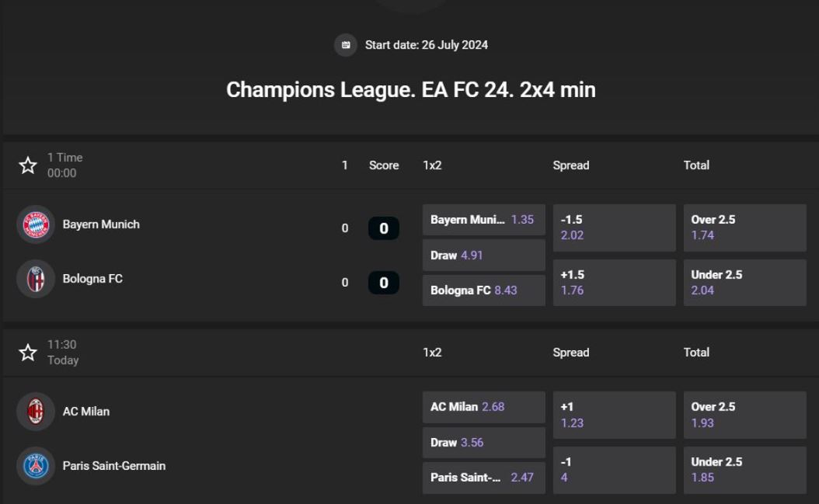This screenshot has height=504, width=819.
Task: Click the calendar icon beside Start date
Action: coord(346,45)
